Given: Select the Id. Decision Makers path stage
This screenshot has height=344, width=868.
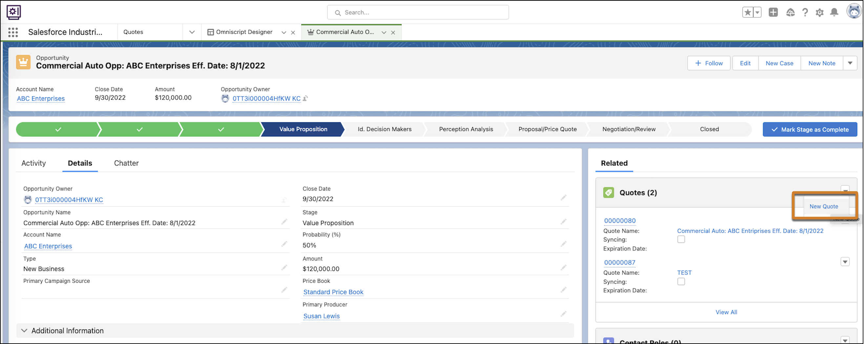Looking at the screenshot, I should (384, 129).
